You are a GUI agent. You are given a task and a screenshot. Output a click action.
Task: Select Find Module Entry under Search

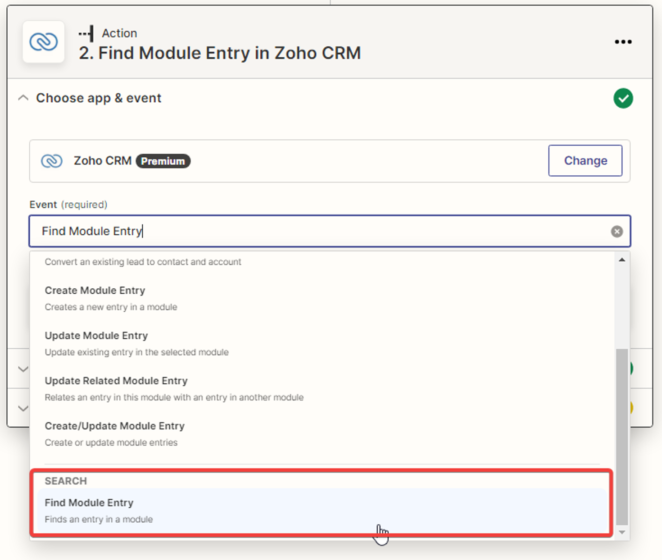click(x=323, y=511)
